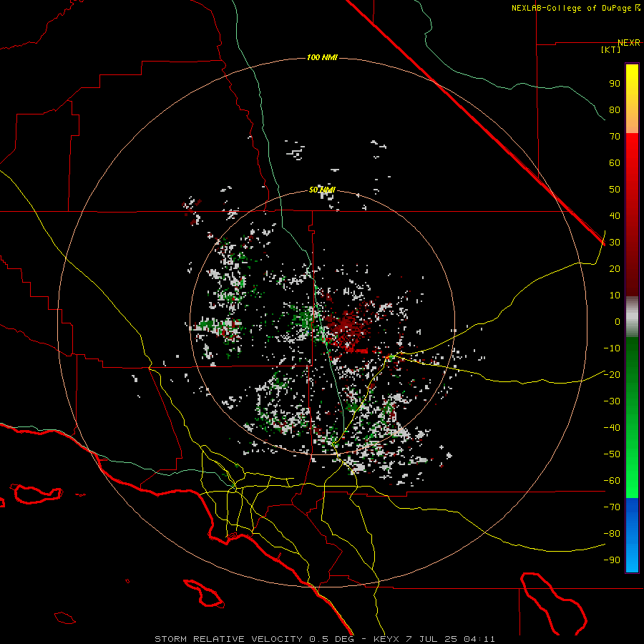Image resolution: width=644 pixels, height=644 pixels.
Task: Click the 7 JUL 25 date text
Action: [432, 639]
